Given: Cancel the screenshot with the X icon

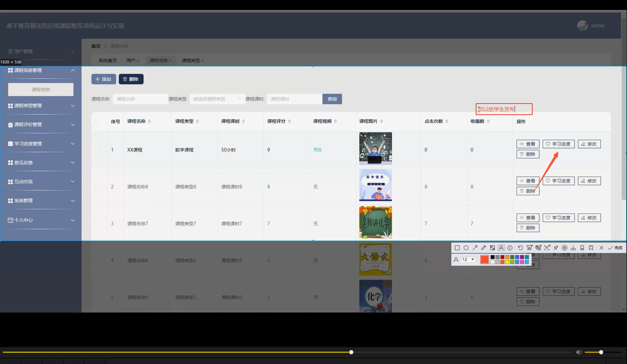Looking at the screenshot, I should coord(601,248).
